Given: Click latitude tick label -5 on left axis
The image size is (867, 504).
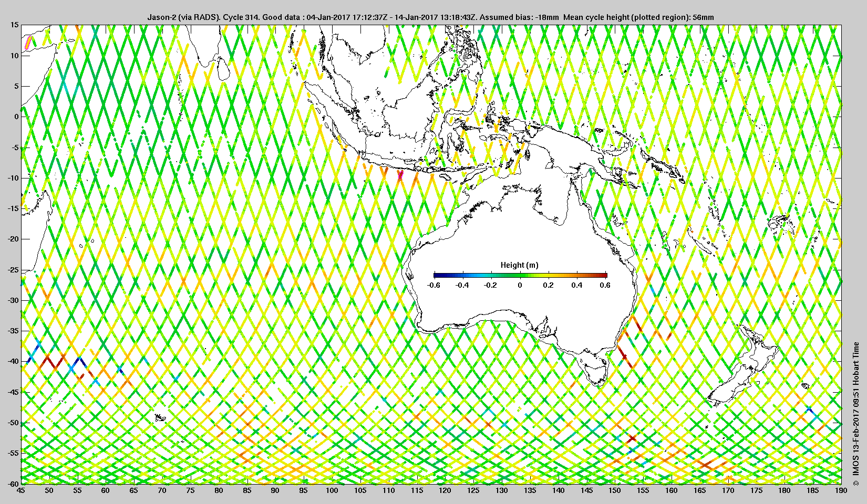Looking at the screenshot, I should click(15, 147).
